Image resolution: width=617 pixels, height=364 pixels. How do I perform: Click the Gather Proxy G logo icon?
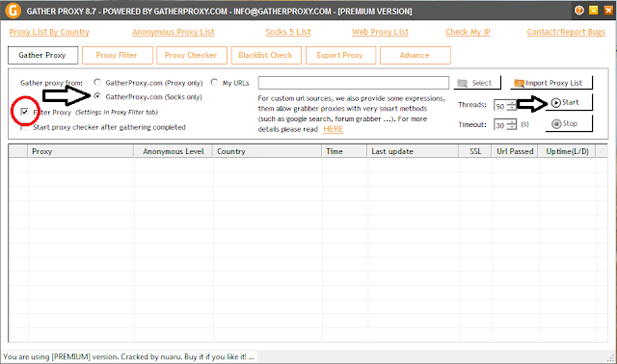point(13,11)
